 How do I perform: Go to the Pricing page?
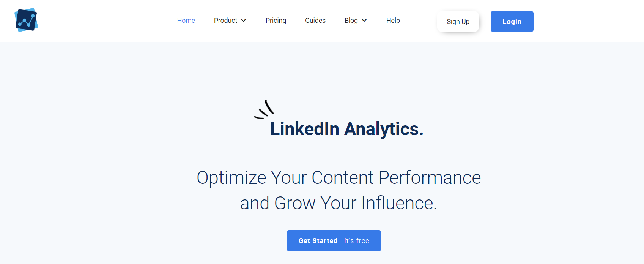(276, 21)
